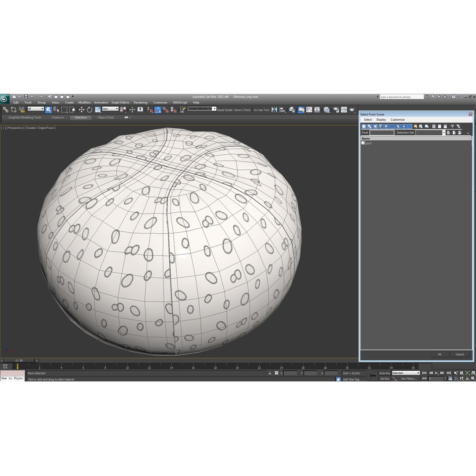Click the Set Key button
The height and width of the screenshot is (476, 476).
coord(385,379)
